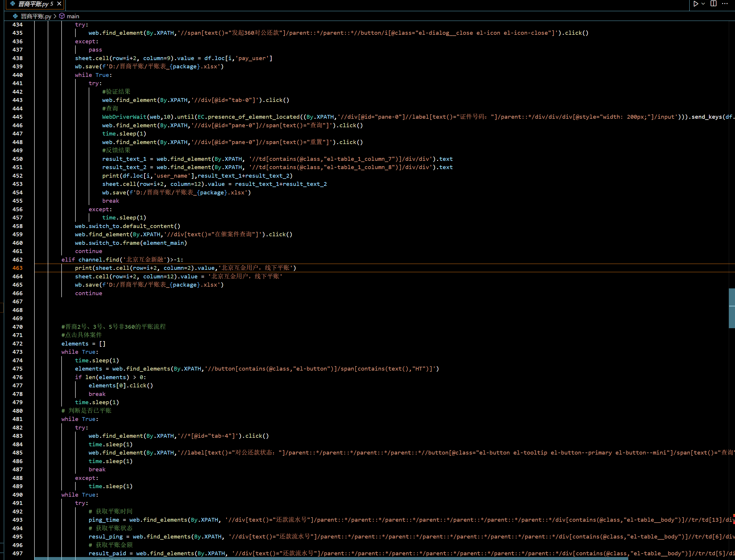Open the main function breadcrumb

point(73,16)
